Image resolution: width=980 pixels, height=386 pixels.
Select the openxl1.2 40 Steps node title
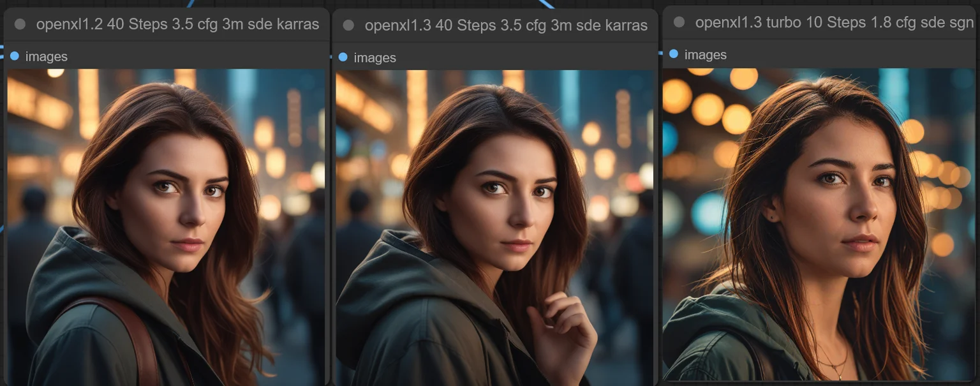pyautogui.click(x=177, y=24)
